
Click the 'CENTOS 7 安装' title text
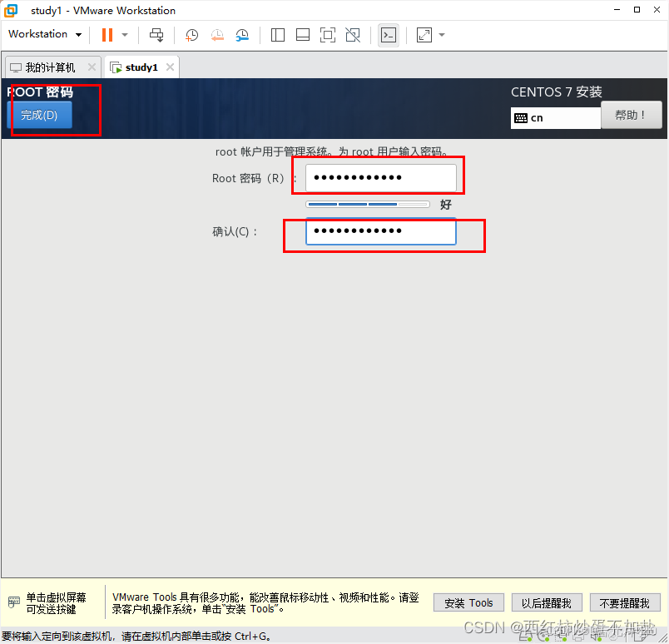[557, 92]
